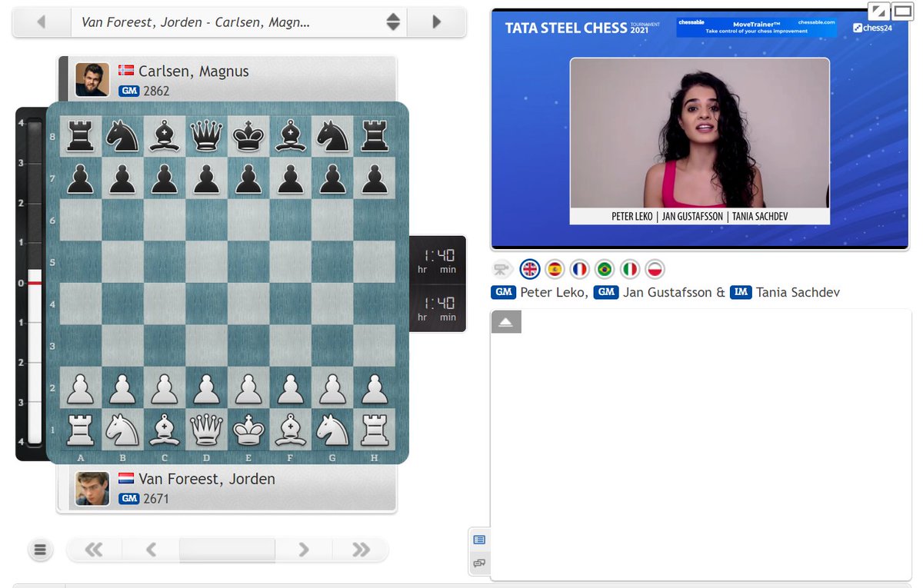Viewport: 923px width, 588px height.
Task: Go to the next game with right arrow
Action: click(437, 22)
